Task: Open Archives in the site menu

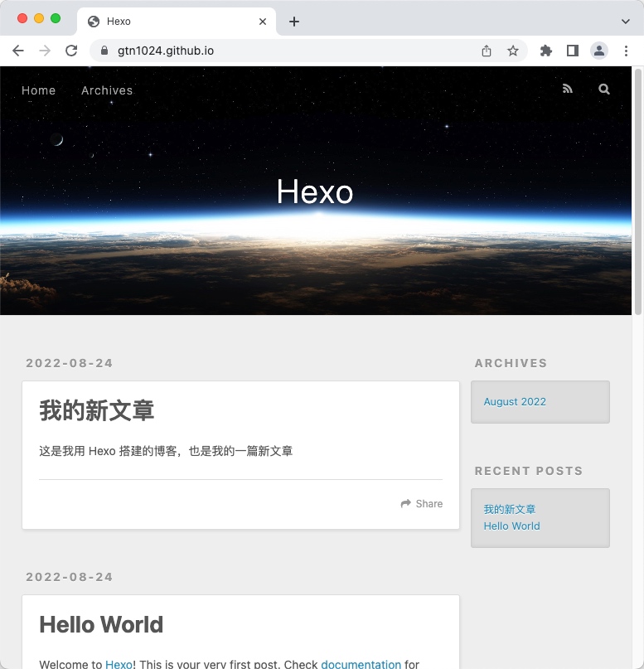Action: tap(107, 90)
